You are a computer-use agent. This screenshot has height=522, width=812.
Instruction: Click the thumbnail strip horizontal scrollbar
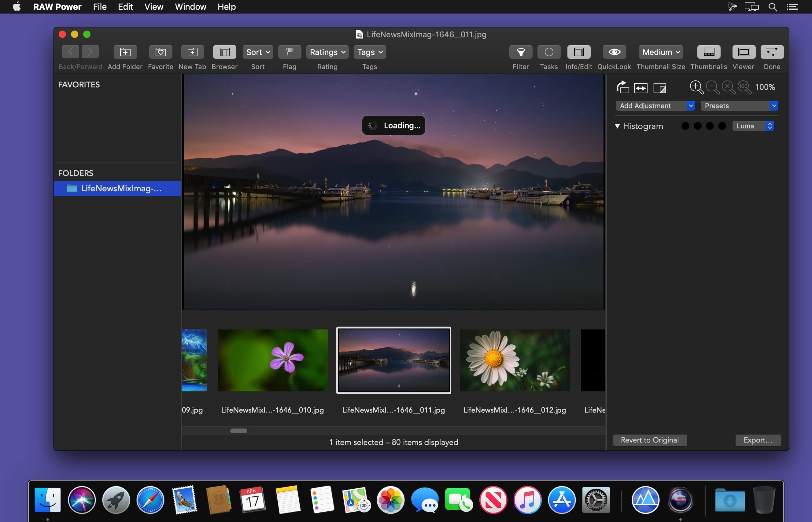(239, 431)
